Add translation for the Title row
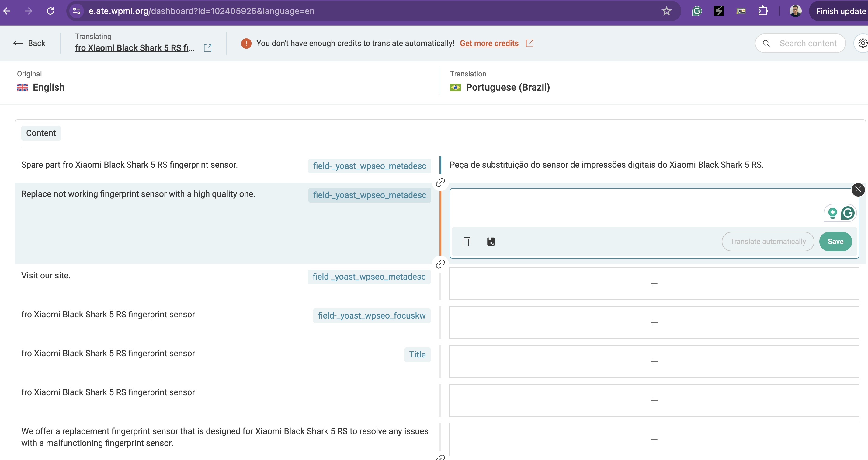Image resolution: width=868 pixels, height=460 pixels. [x=654, y=362]
